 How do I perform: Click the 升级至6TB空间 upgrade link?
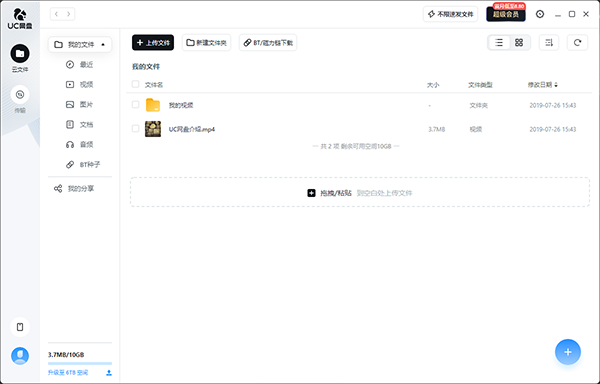click(68, 373)
